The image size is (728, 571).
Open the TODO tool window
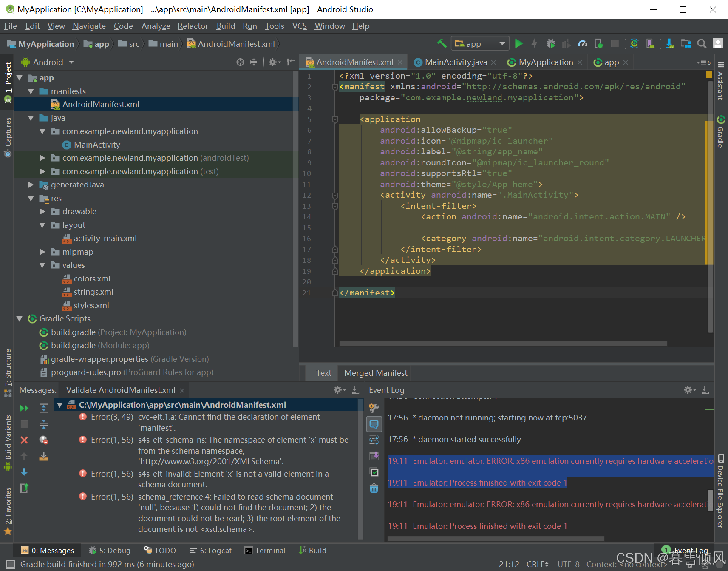point(160,551)
